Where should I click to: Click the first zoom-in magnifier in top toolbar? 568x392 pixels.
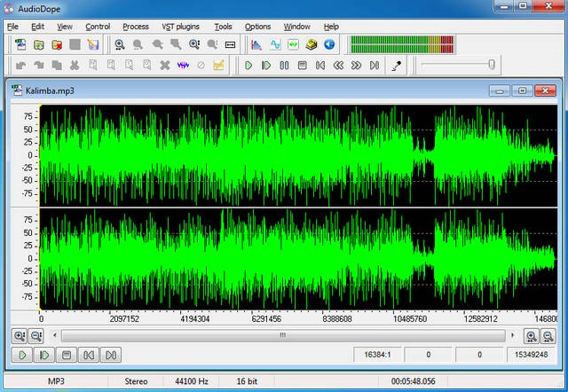tap(120, 44)
